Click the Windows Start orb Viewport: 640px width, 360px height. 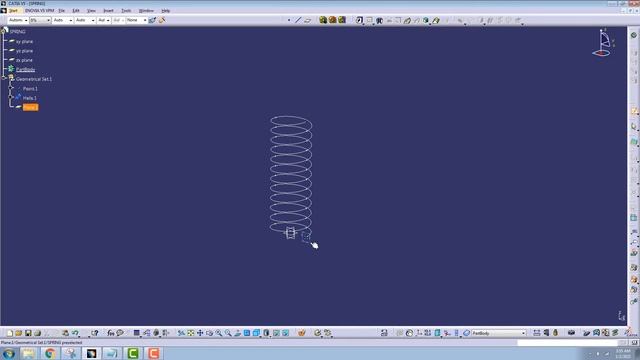9,353
